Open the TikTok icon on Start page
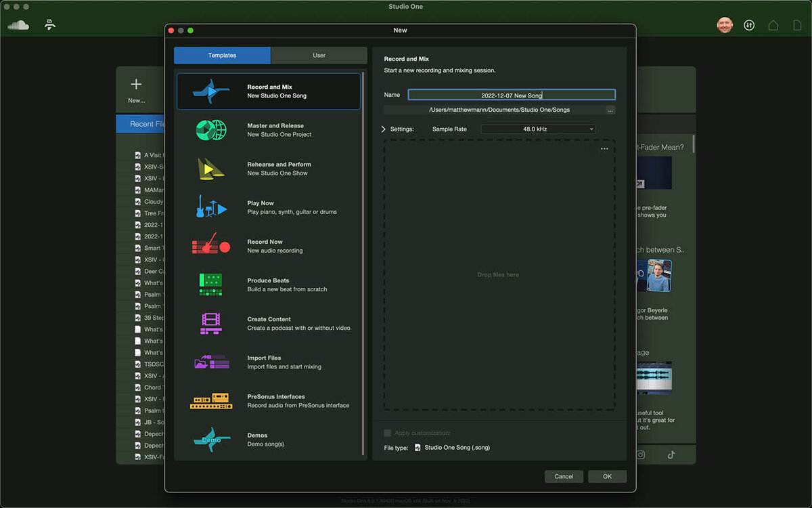 coord(671,455)
